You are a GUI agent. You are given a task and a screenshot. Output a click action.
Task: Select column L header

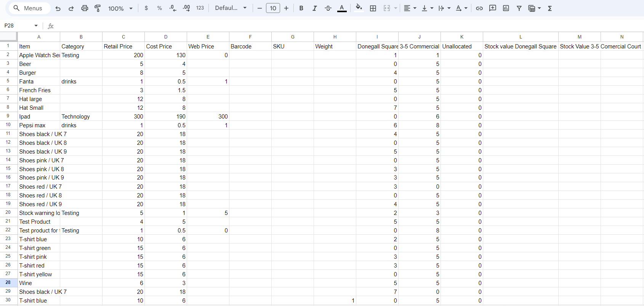[521, 37]
